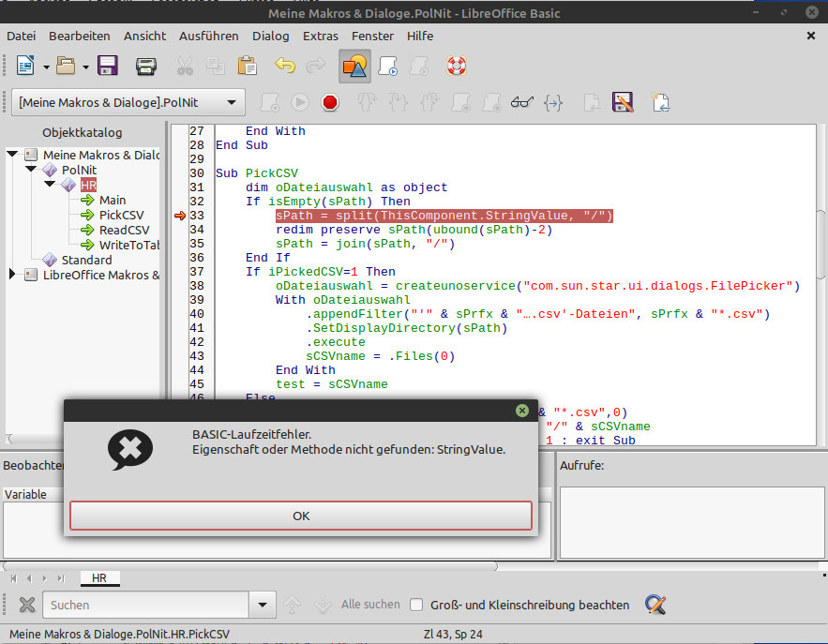Open LibreOffice Help lifebuoy icon

pos(457,66)
